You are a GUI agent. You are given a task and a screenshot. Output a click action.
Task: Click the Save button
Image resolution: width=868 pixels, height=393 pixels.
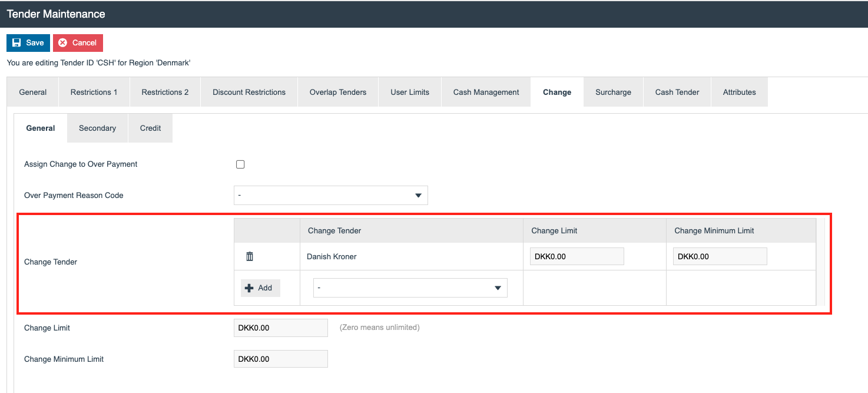coord(28,43)
